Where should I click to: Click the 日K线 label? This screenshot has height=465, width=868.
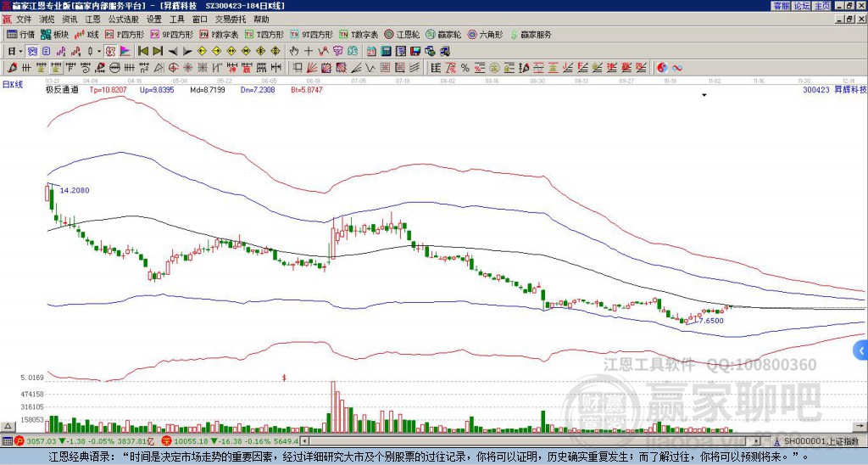tap(13, 85)
